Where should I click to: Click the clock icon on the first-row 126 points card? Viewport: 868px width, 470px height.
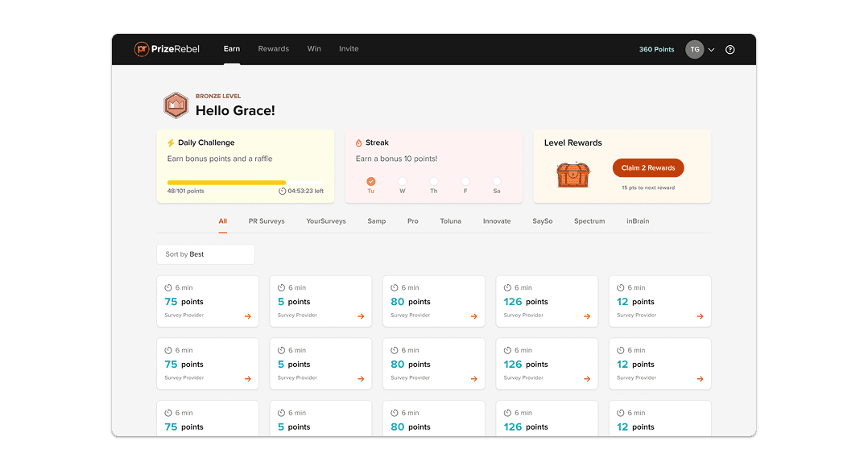(x=507, y=288)
